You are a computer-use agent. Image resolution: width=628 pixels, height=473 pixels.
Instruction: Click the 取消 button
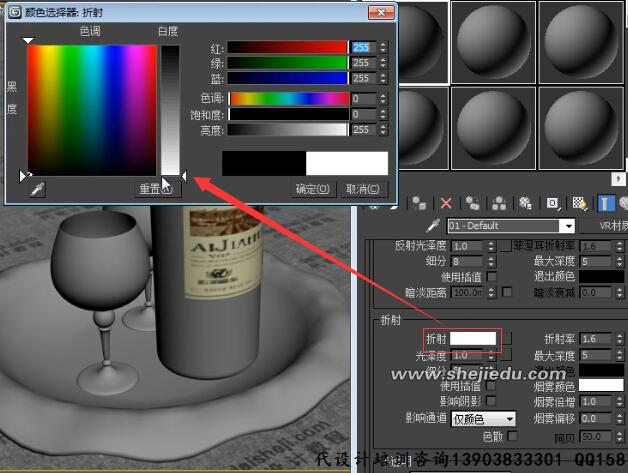363,189
